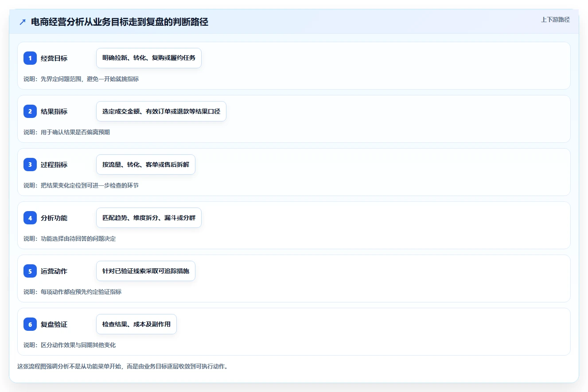The image size is (588, 392).
Task: Click the step number 3 badge
Action: click(x=30, y=165)
